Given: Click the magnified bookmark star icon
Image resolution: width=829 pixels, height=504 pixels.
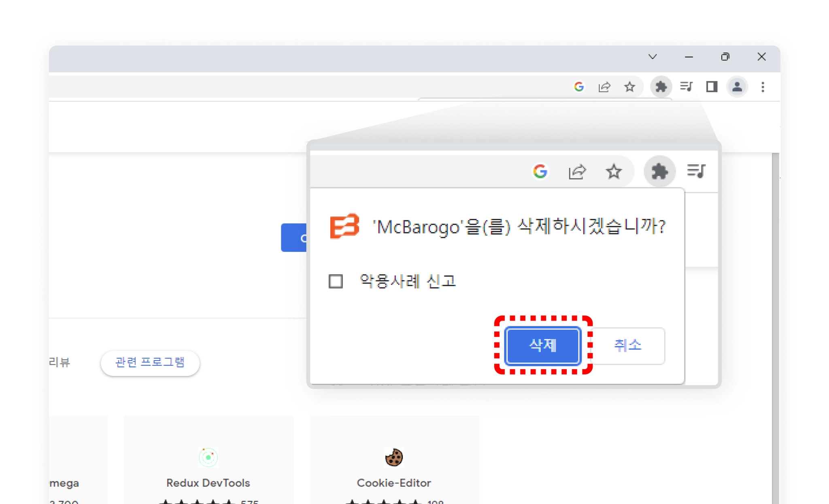Looking at the screenshot, I should [614, 172].
